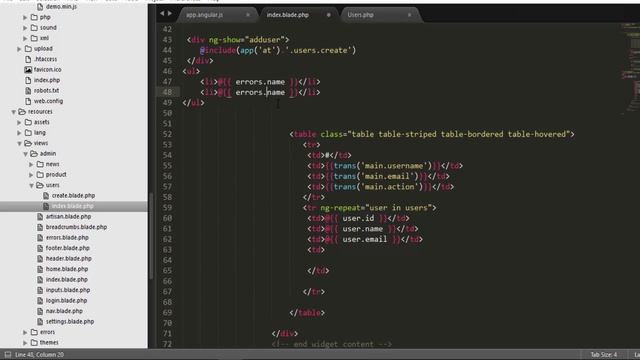Open breadcrumbs.blade.php file
The image size is (640, 360).
[76, 227]
